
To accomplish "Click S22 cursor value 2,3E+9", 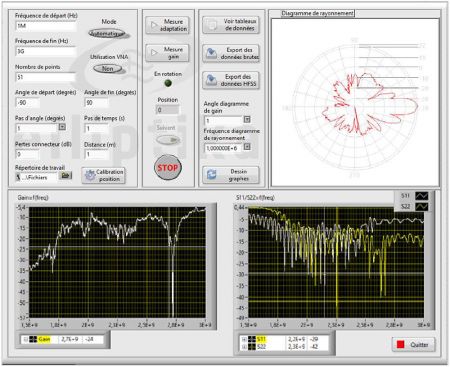I will 296,347.
